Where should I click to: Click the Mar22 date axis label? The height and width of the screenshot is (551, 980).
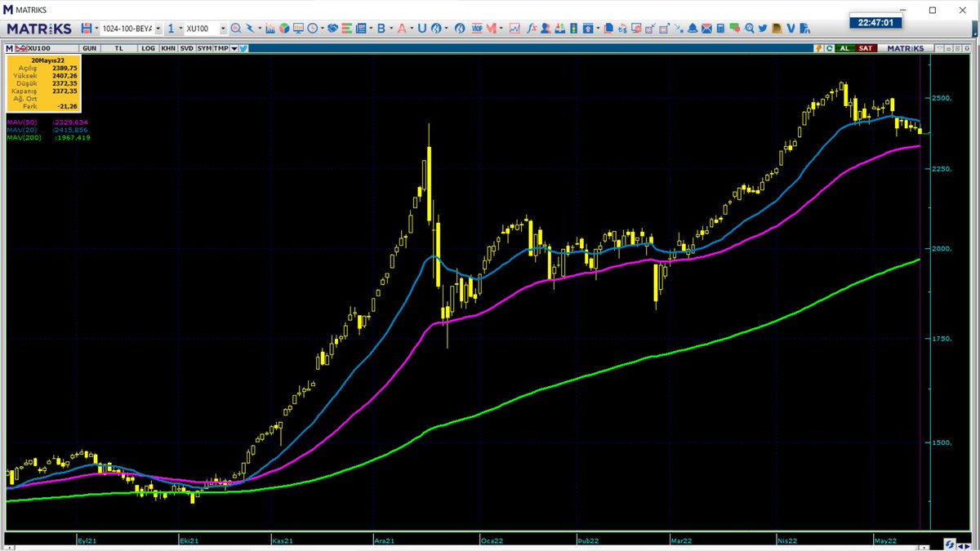pos(682,540)
